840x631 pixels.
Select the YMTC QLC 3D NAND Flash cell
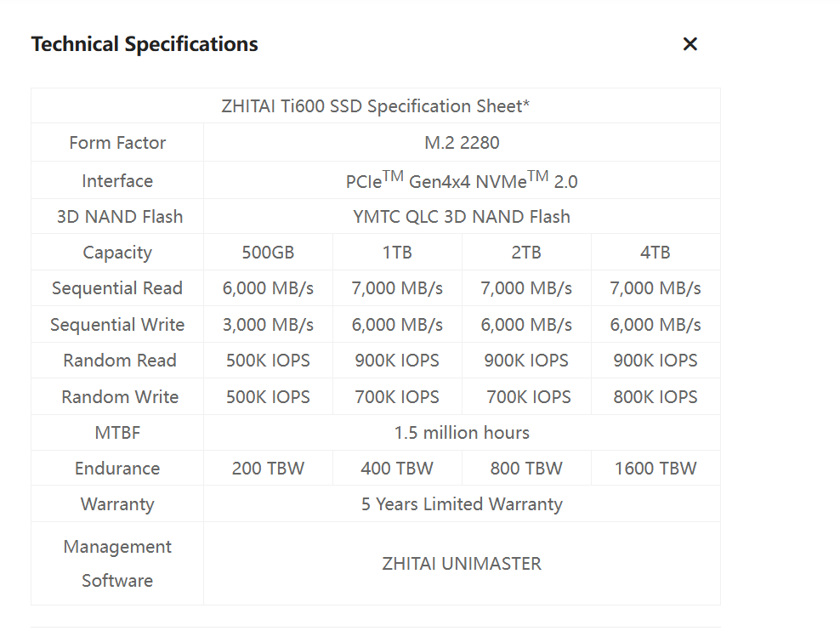(462, 217)
